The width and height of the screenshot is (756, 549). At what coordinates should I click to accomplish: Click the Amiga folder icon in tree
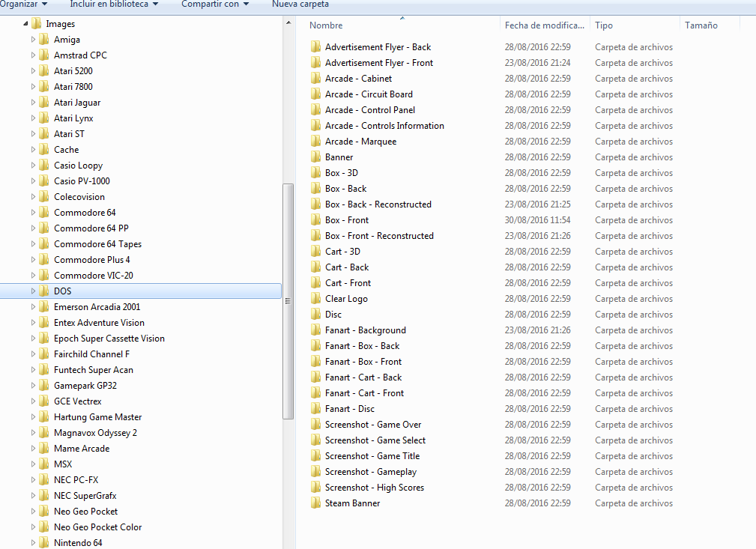click(44, 40)
